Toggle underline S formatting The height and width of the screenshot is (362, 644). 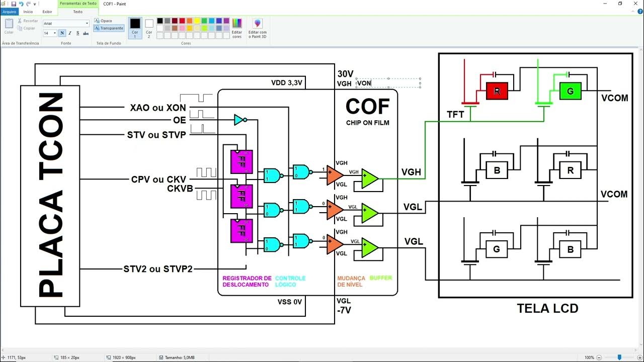[77, 33]
